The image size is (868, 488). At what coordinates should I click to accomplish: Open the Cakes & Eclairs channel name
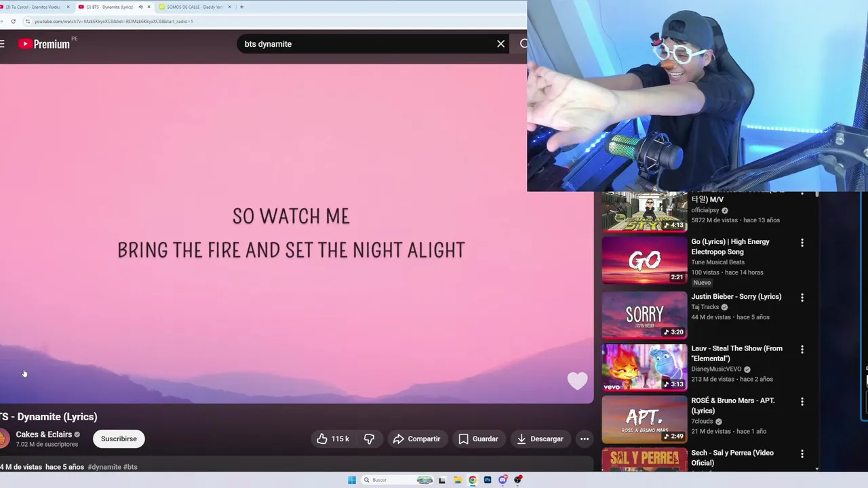coord(44,434)
